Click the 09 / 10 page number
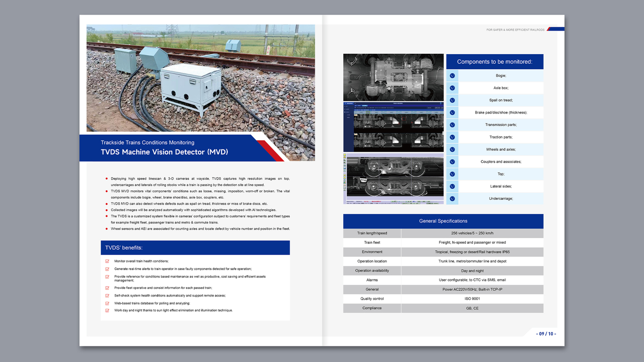This screenshot has height=362, width=644. pyautogui.click(x=546, y=334)
